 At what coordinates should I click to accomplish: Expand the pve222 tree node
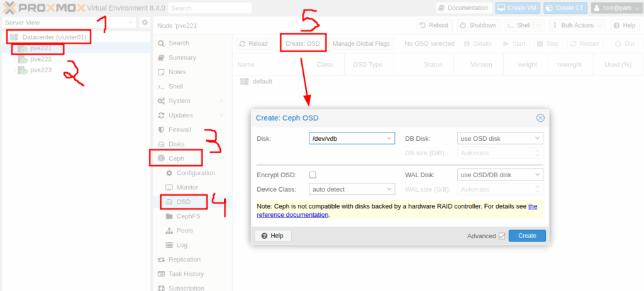pyautogui.click(x=15, y=59)
